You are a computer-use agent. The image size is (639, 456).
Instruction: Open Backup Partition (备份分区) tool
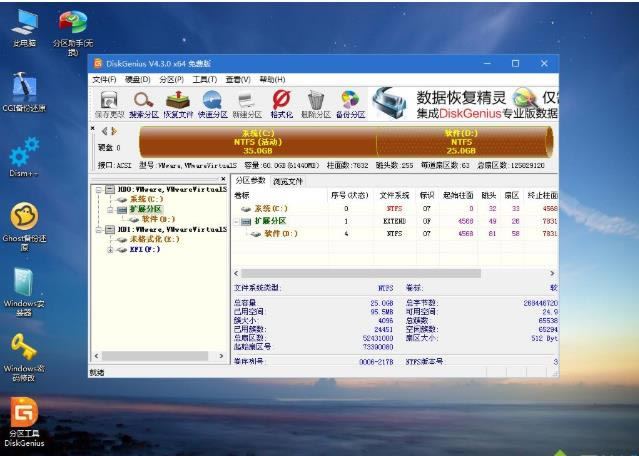click(350, 105)
